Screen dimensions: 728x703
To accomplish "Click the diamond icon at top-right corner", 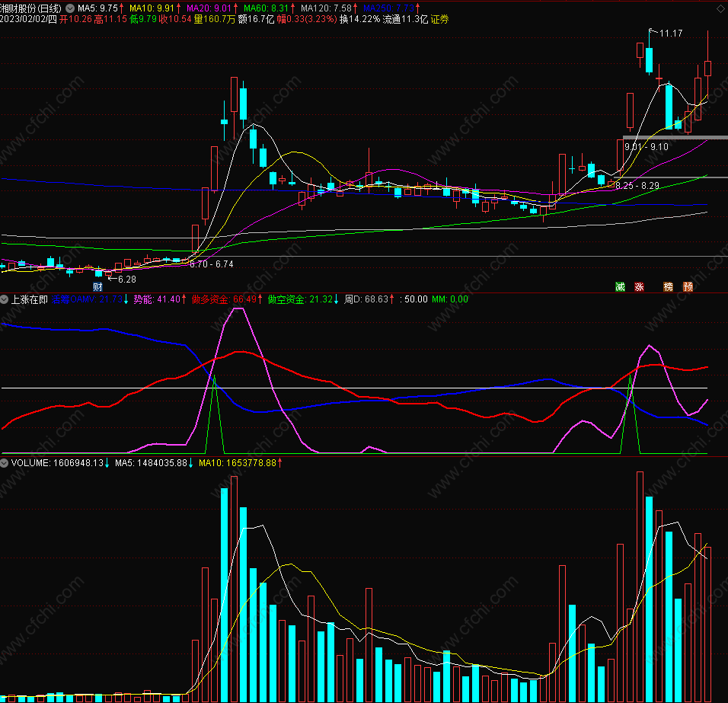I will click(x=720, y=9).
